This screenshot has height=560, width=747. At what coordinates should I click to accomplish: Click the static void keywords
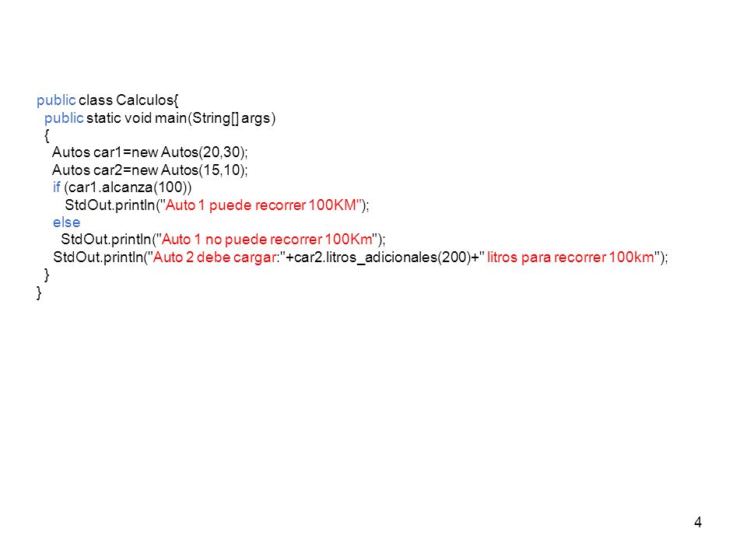click(x=118, y=117)
